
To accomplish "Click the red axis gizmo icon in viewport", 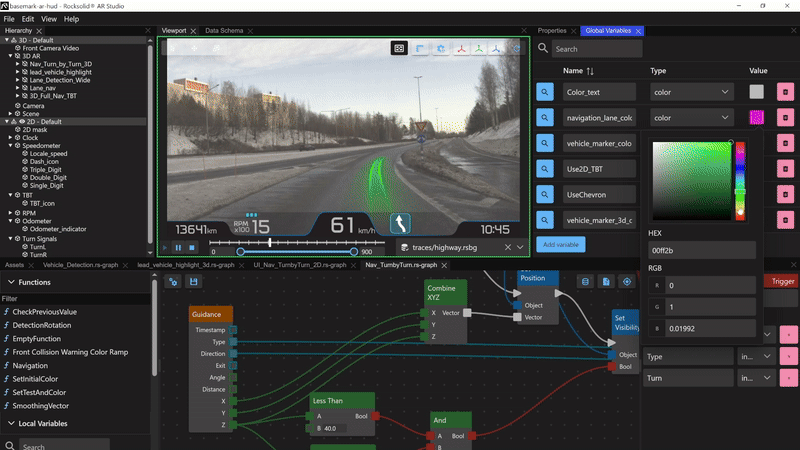I will (x=460, y=48).
